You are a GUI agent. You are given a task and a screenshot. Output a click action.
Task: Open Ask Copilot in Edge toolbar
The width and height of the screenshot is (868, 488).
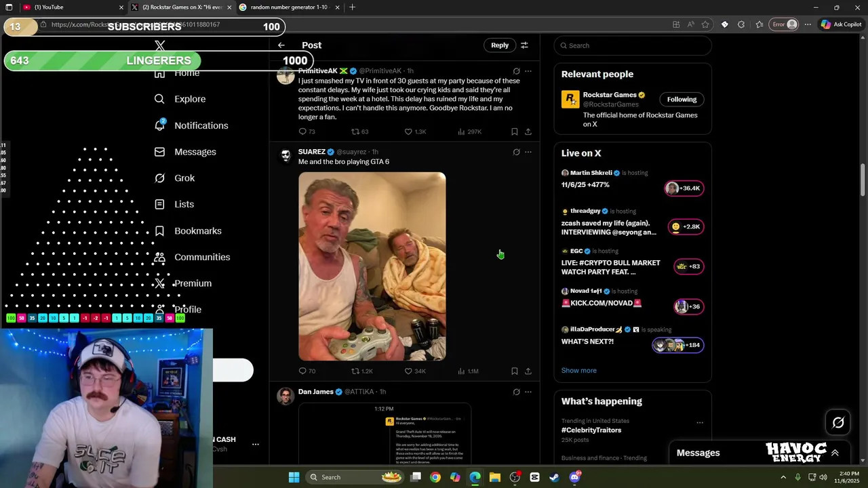pos(841,24)
